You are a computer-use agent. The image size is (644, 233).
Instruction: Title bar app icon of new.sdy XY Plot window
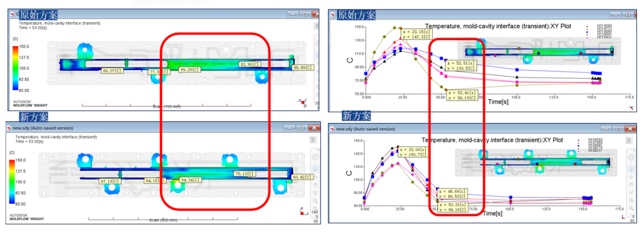point(332,128)
